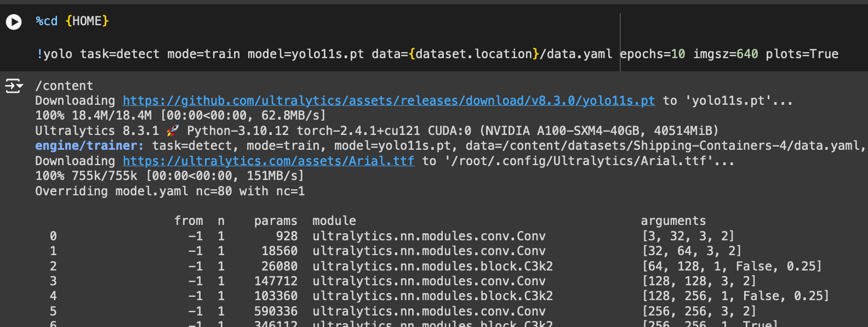Click the 'from' column header
Viewport: 868px width, 327px height.
[x=189, y=221]
